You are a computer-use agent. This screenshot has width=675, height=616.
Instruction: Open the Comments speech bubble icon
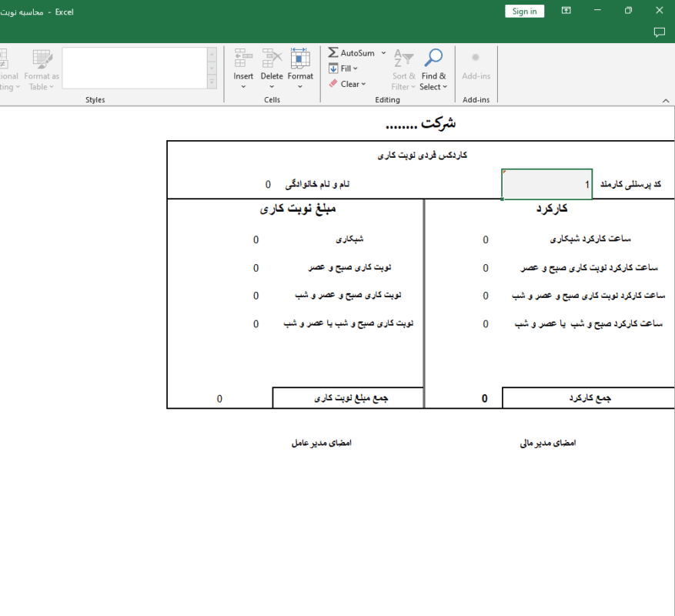click(659, 32)
